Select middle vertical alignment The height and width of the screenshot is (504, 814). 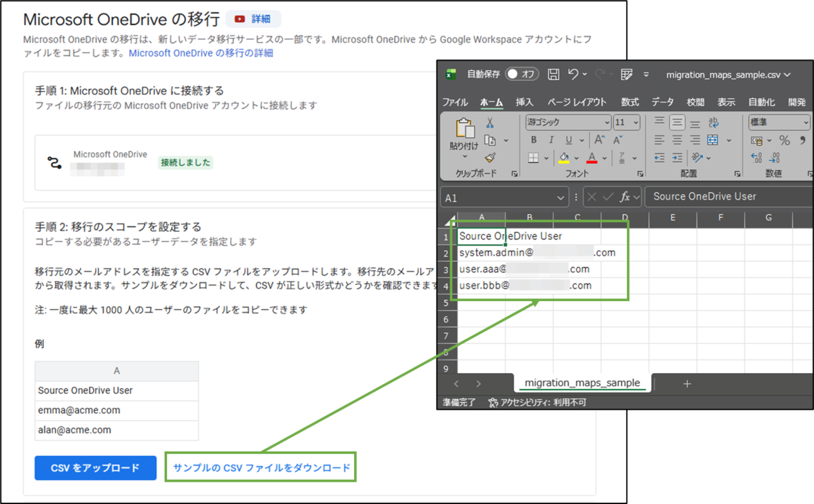pos(677,123)
